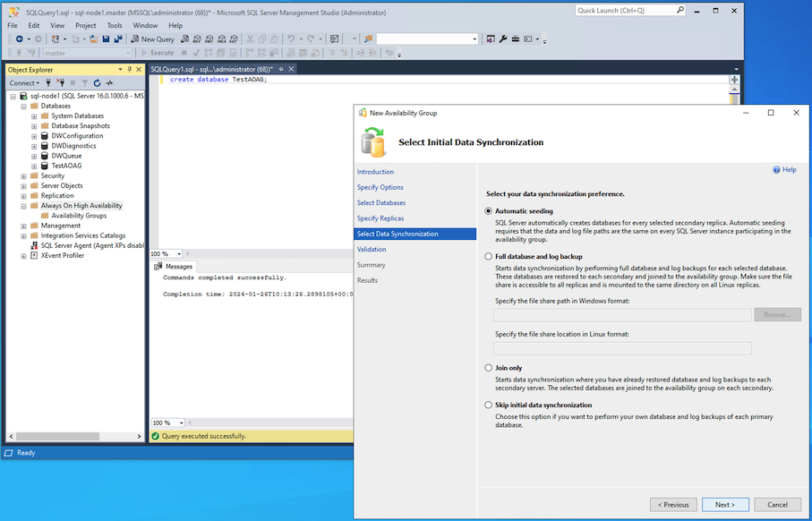Refresh the Object Explorer tree
812x521 pixels.
click(97, 83)
